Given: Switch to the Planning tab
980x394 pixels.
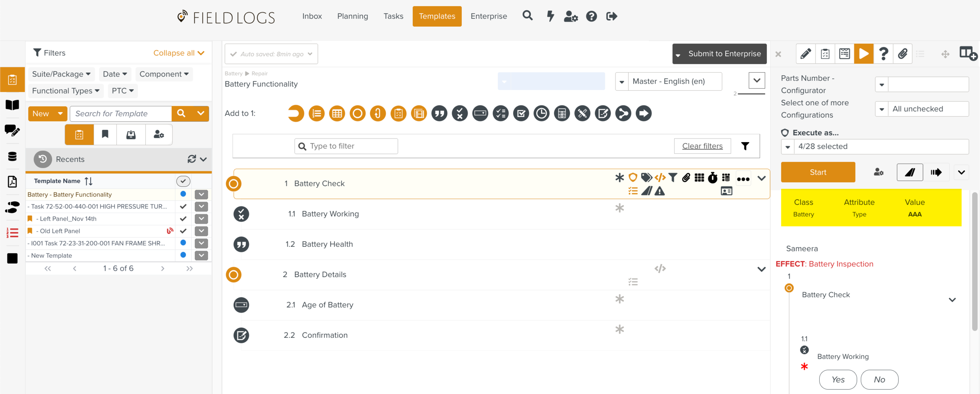Looking at the screenshot, I should click(x=352, y=16).
